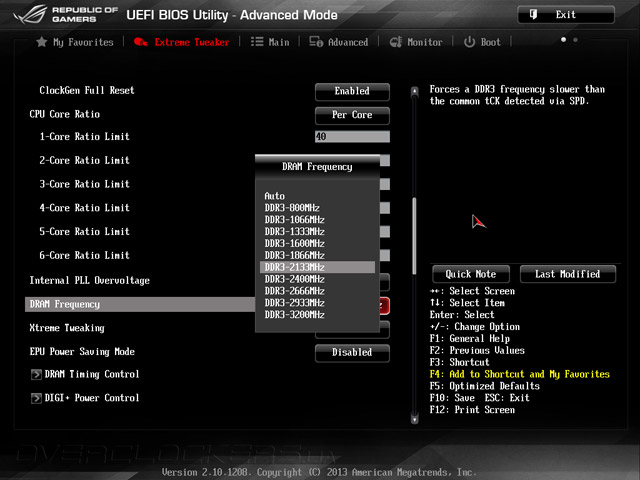The height and width of the screenshot is (480, 640).
Task: Open the DRAM Frequency red value dropdown
Action: [x=384, y=306]
